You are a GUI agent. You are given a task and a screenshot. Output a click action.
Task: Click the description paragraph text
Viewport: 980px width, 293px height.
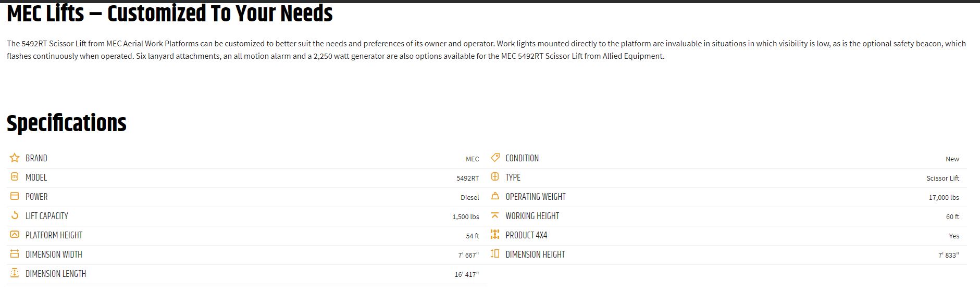486,50
